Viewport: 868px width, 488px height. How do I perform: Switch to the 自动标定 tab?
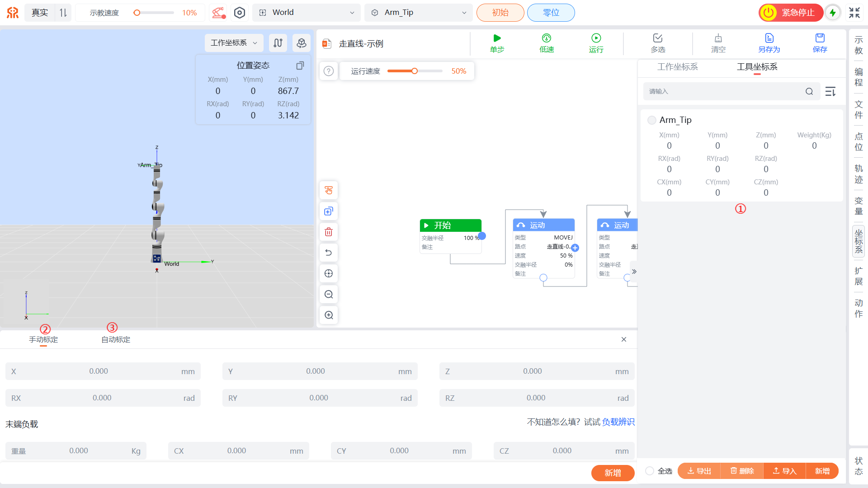[116, 339]
